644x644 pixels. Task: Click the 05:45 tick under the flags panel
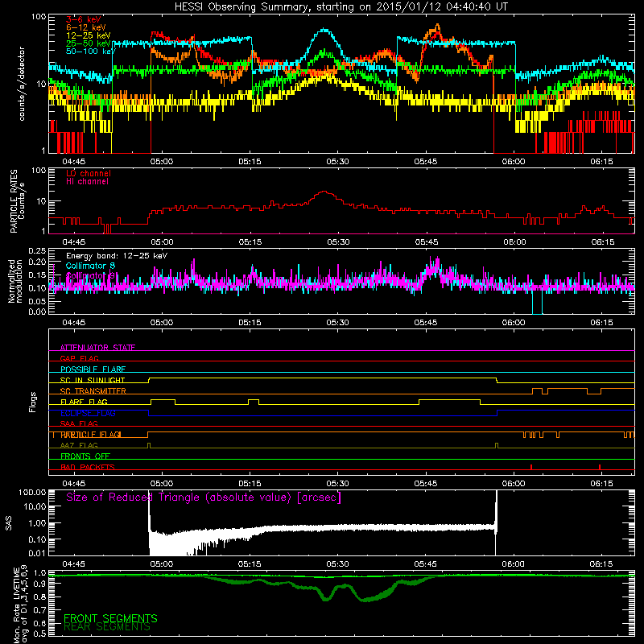pos(426,484)
